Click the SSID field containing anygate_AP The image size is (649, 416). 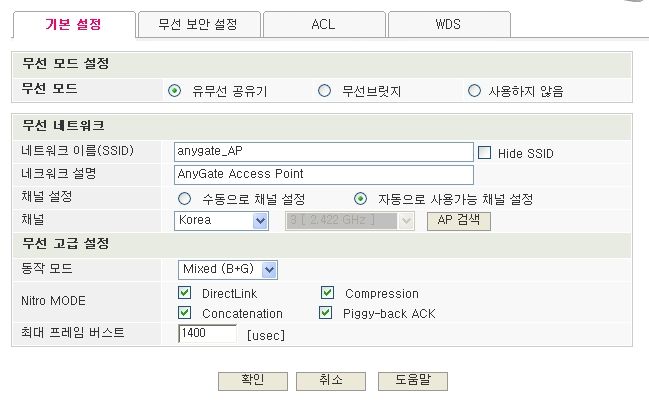coord(324,152)
